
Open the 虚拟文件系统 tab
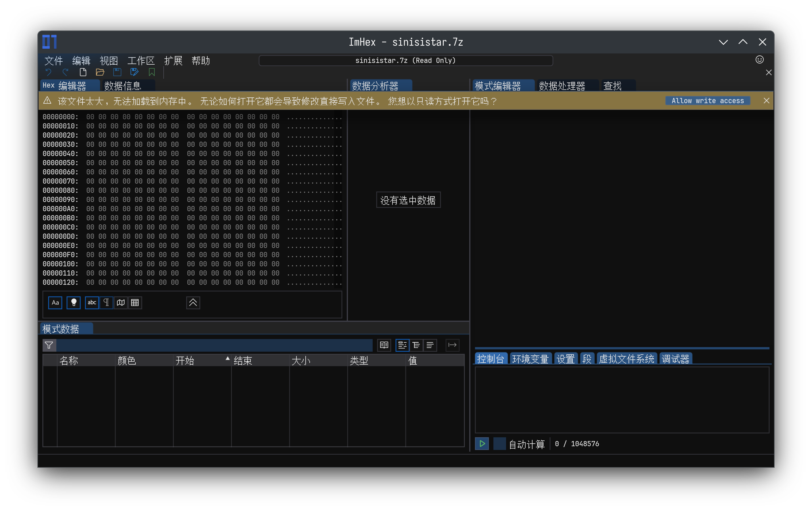point(627,359)
